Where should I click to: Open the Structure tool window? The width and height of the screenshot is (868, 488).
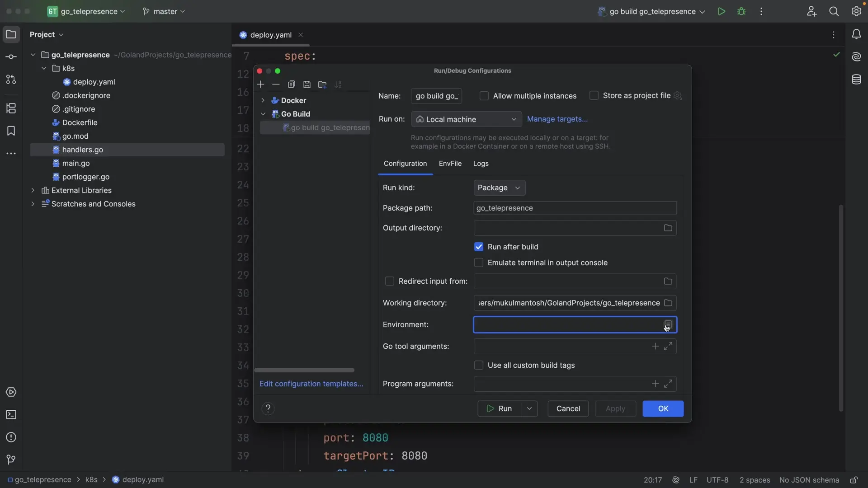point(11,108)
